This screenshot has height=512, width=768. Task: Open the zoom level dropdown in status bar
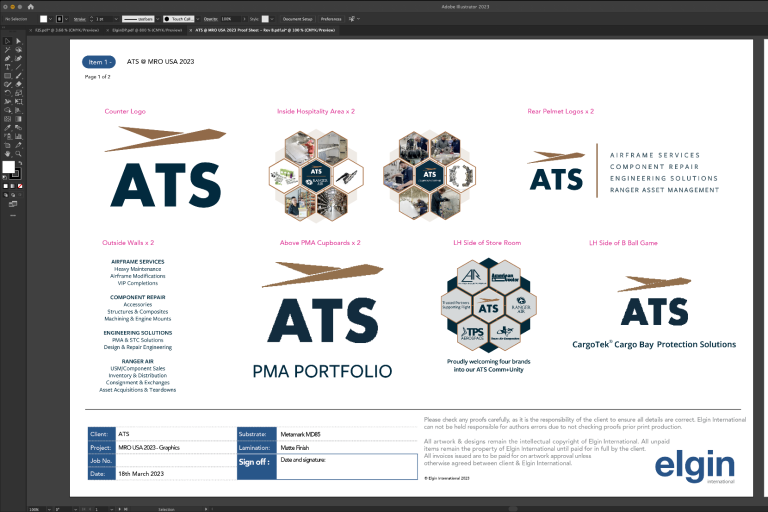[x=49, y=509]
